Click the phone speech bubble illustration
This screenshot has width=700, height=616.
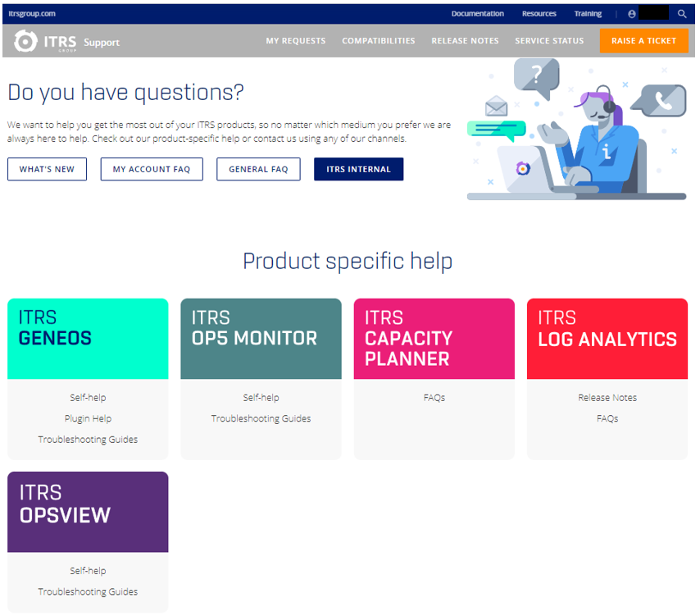659,101
